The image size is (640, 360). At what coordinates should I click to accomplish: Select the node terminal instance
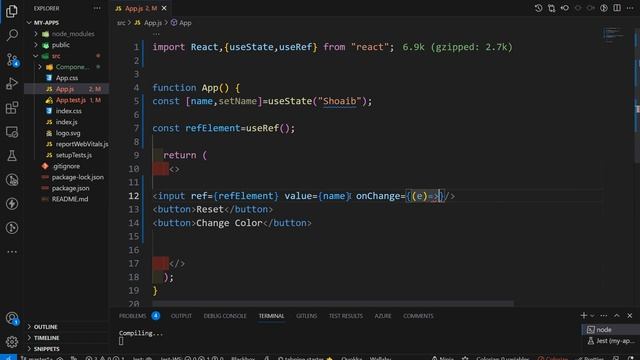click(x=611, y=329)
